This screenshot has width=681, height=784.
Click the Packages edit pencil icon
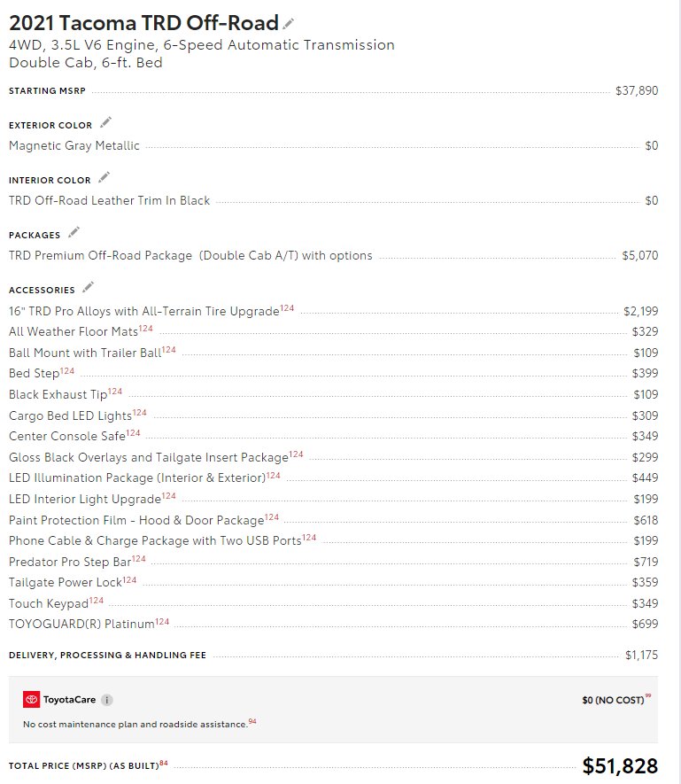(74, 232)
